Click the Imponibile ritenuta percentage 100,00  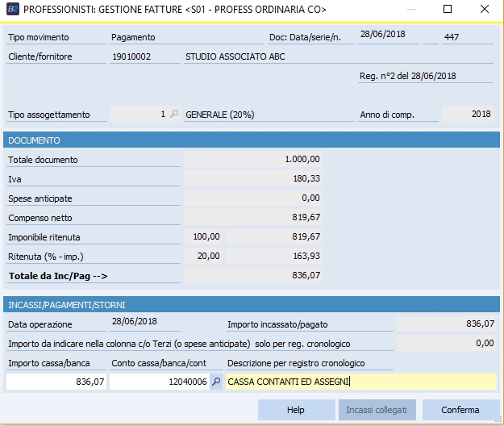point(203,237)
